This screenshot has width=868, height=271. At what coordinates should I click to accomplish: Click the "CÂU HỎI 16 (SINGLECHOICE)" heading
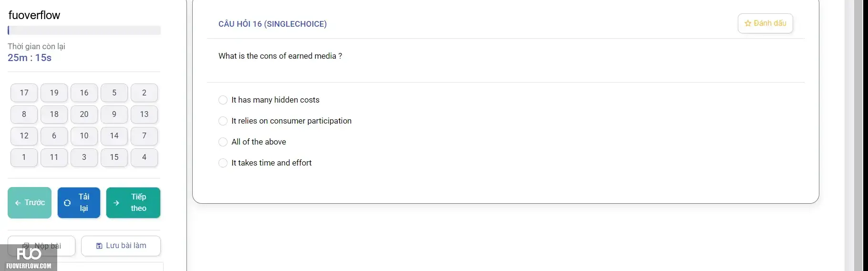pos(272,24)
